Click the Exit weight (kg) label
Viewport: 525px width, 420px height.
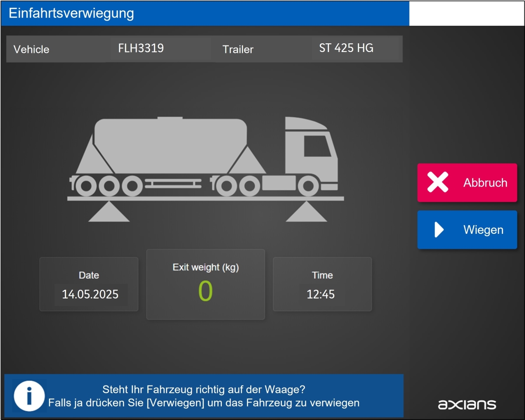tap(206, 267)
